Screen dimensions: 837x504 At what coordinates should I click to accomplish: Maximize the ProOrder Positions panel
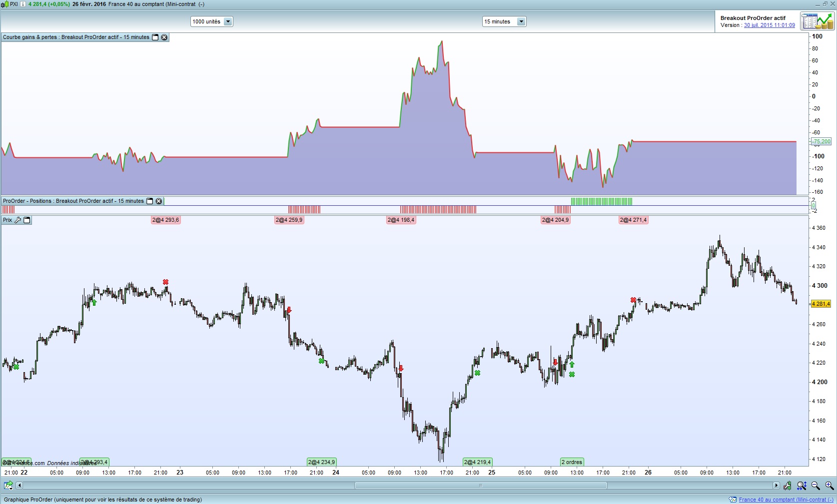coord(149,201)
